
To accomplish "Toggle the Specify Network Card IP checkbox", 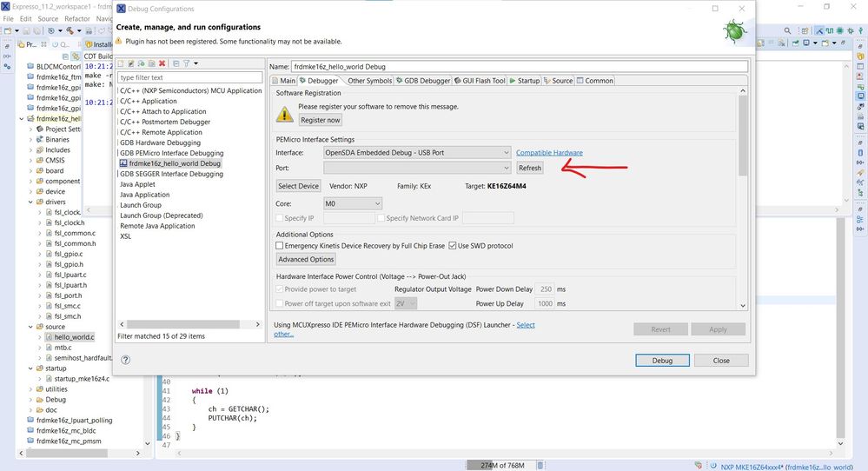I will click(x=381, y=218).
